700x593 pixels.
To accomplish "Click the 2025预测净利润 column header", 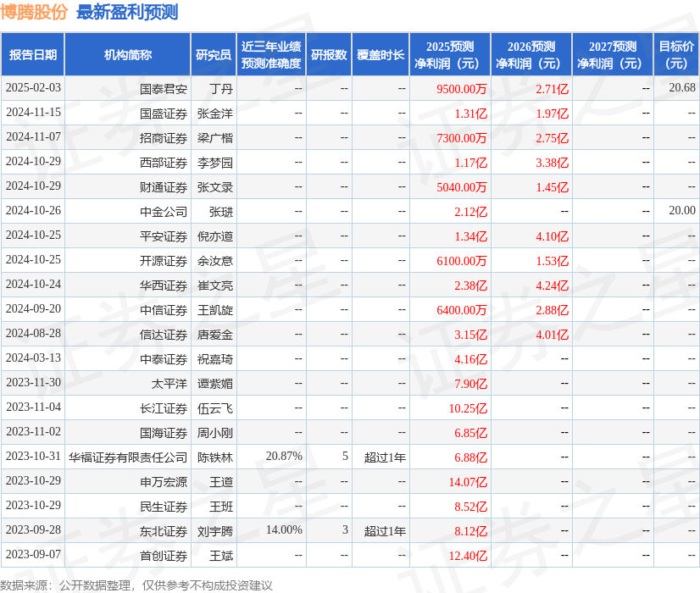I will pyautogui.click(x=449, y=53).
